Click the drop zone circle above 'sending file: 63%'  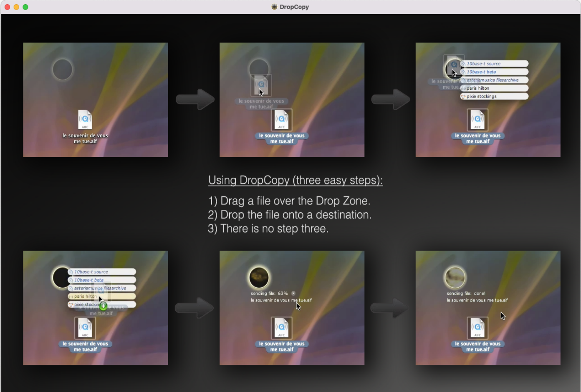[259, 277]
